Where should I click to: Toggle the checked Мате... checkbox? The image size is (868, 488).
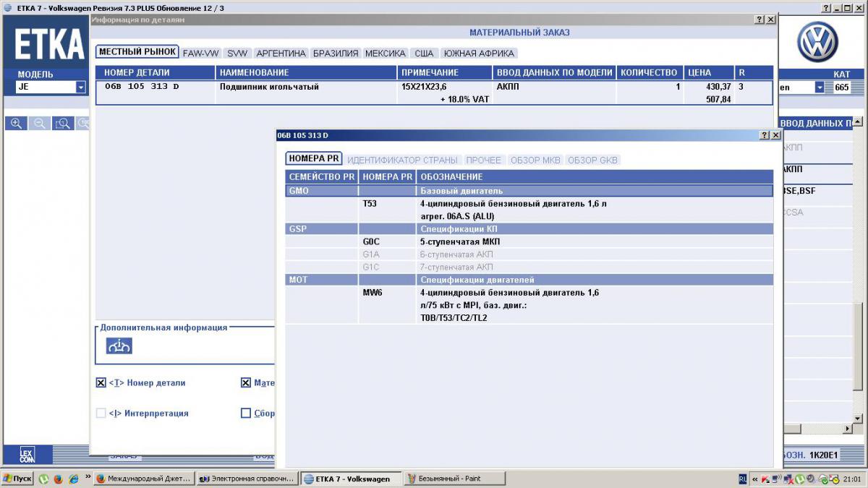pos(246,383)
